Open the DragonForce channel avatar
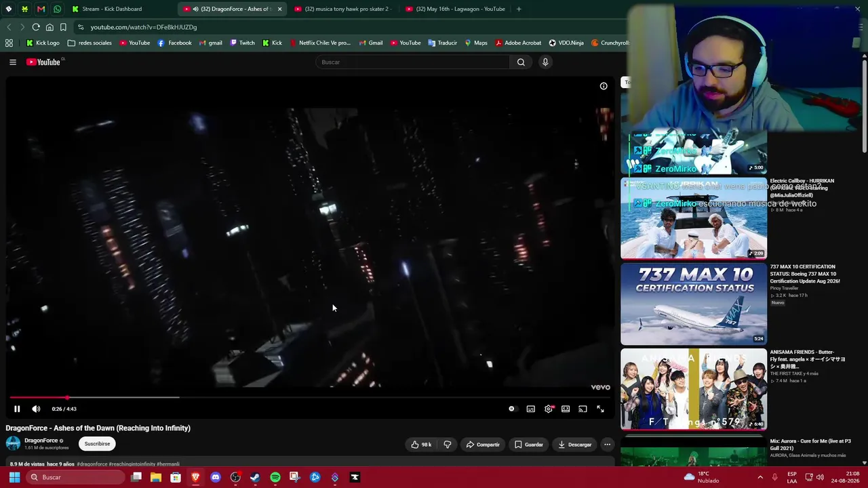 click(13, 444)
